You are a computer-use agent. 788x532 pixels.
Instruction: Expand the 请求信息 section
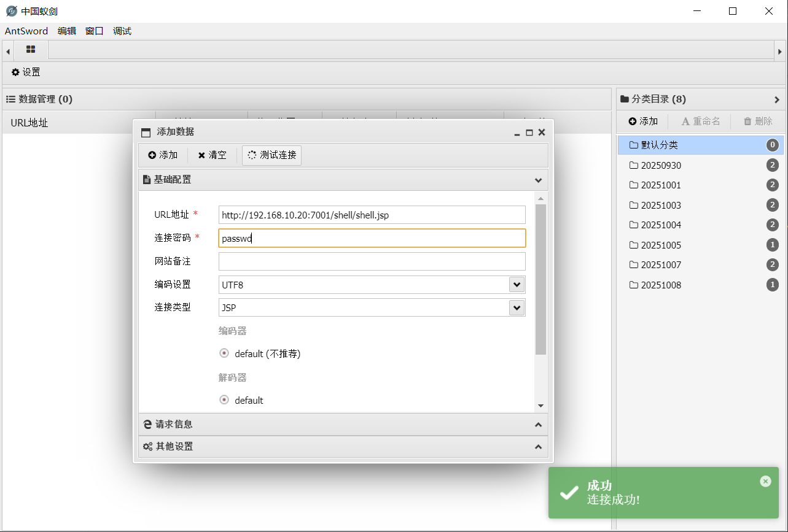[x=343, y=424]
